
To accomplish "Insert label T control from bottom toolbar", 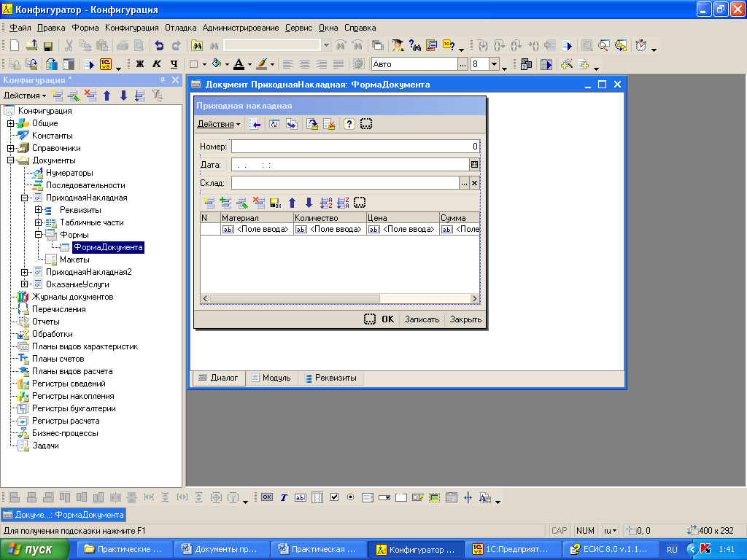I will tap(284, 497).
